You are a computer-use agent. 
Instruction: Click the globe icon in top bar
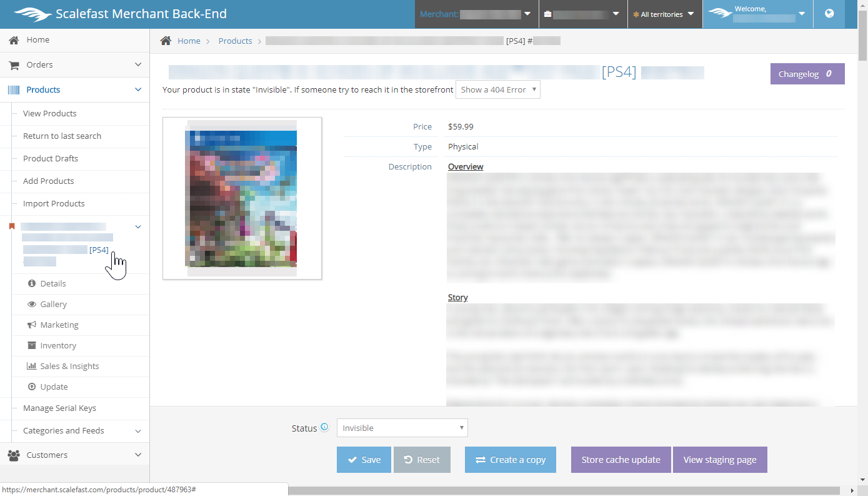click(x=829, y=14)
